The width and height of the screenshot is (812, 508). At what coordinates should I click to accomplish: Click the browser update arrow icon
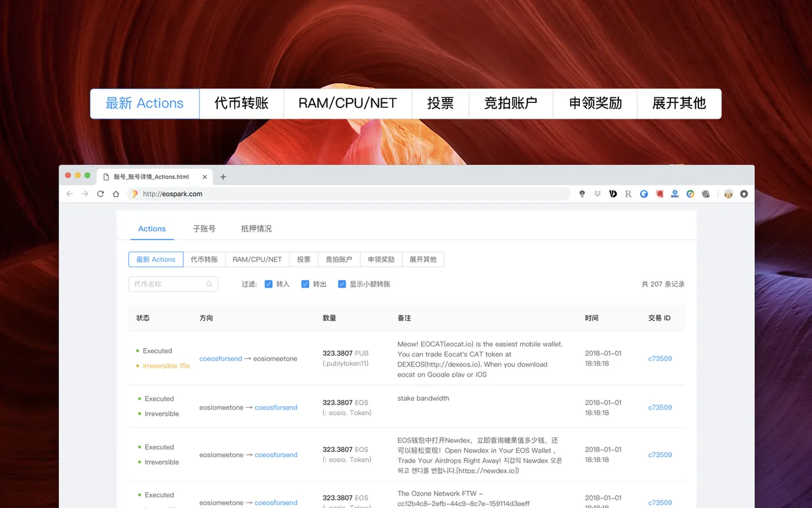click(744, 194)
